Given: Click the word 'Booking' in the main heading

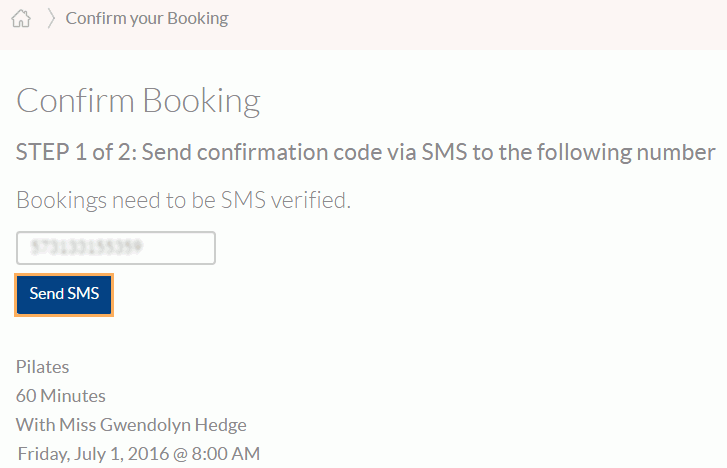Looking at the screenshot, I should coord(201,100).
